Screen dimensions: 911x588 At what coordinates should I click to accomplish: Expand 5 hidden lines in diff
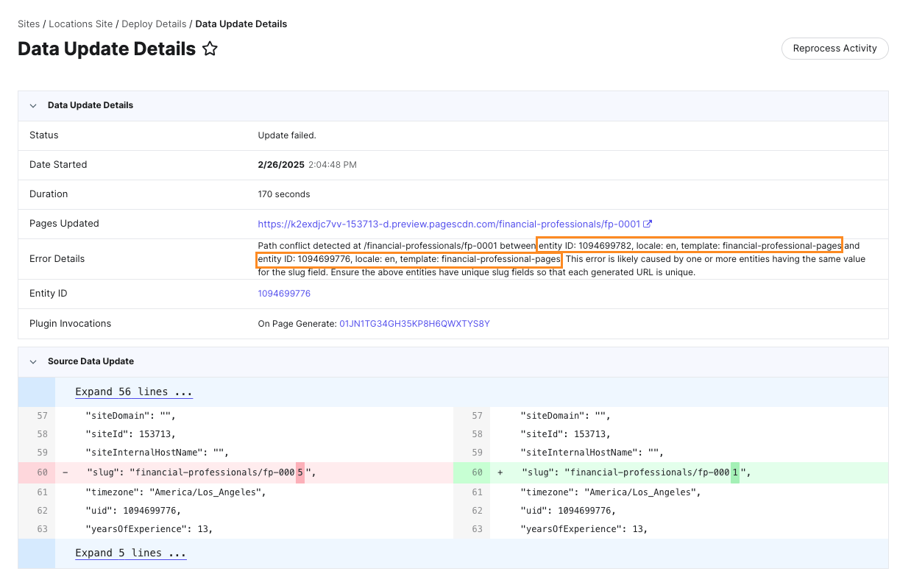pyautogui.click(x=131, y=553)
